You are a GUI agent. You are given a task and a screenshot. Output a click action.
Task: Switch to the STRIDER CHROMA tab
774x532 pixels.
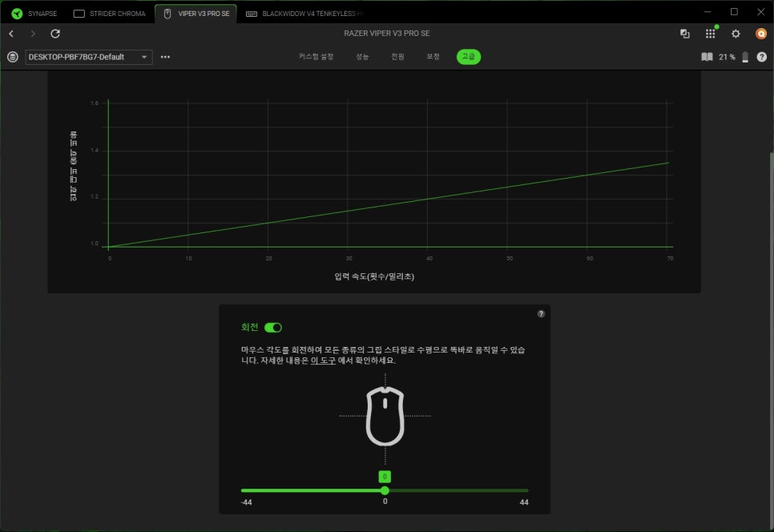pos(110,14)
